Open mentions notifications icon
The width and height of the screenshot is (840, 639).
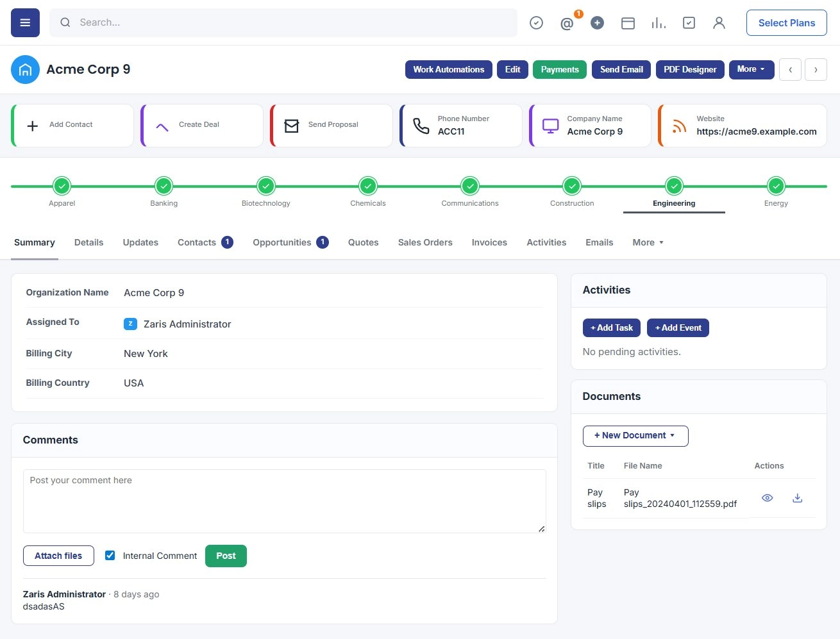pos(567,24)
